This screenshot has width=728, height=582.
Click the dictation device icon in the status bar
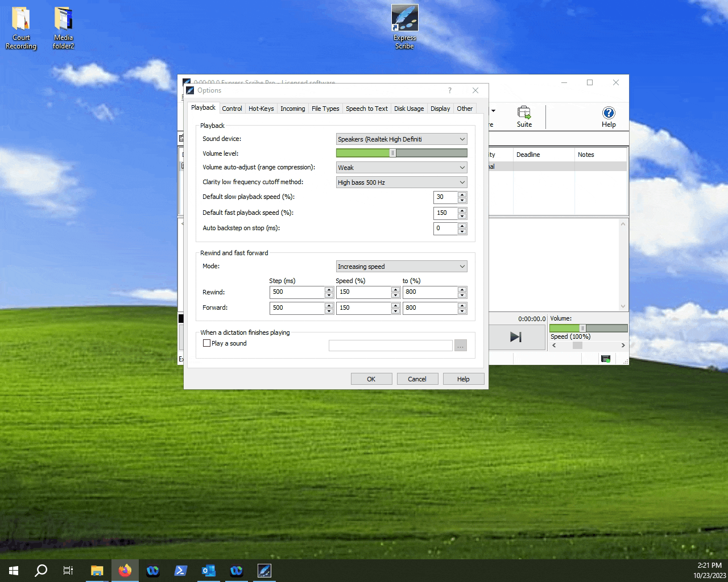(606, 359)
